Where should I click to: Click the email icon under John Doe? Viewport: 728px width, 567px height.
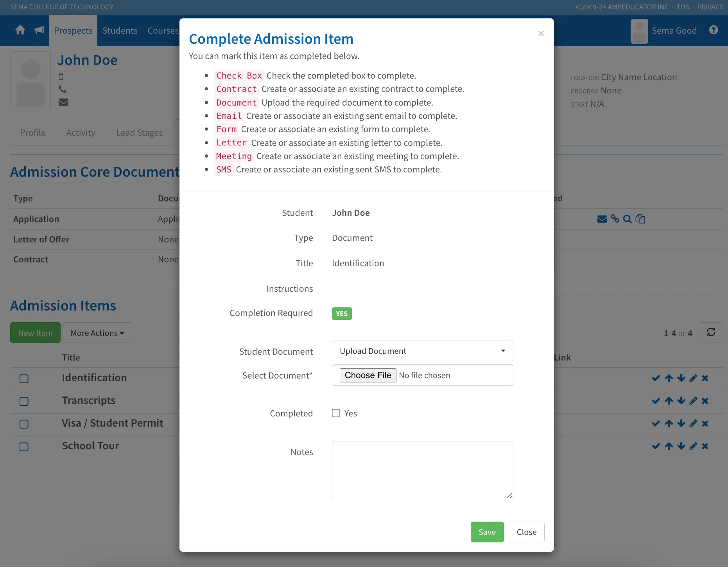(x=63, y=102)
